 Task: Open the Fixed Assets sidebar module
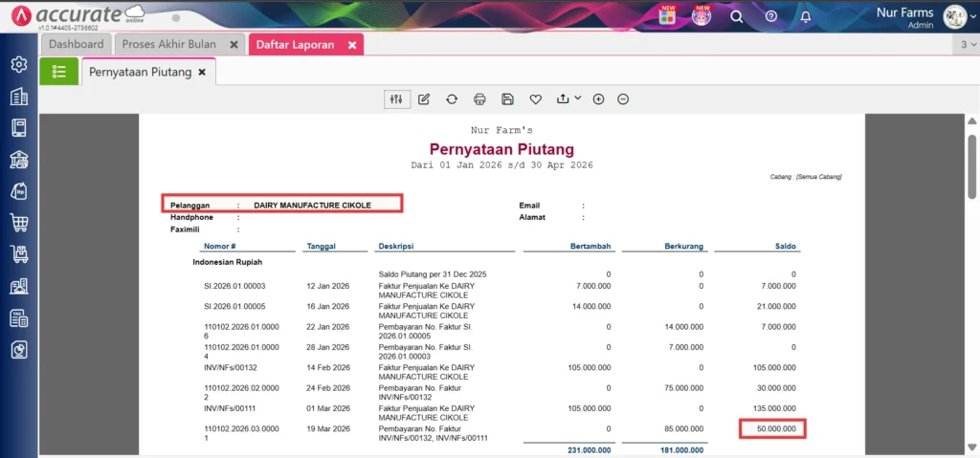point(19,287)
